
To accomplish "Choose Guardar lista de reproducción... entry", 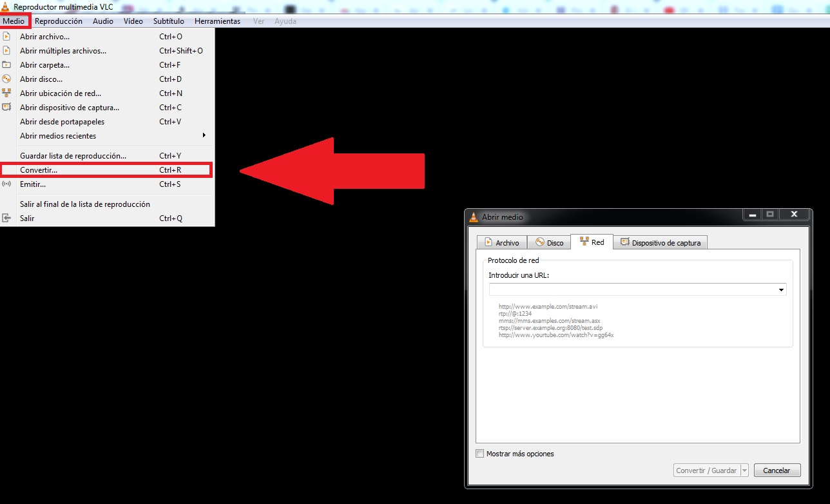I will 107,156.
